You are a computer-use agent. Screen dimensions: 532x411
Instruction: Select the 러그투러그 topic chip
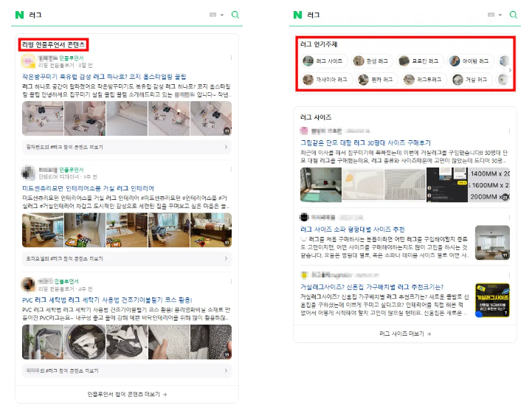[424, 80]
